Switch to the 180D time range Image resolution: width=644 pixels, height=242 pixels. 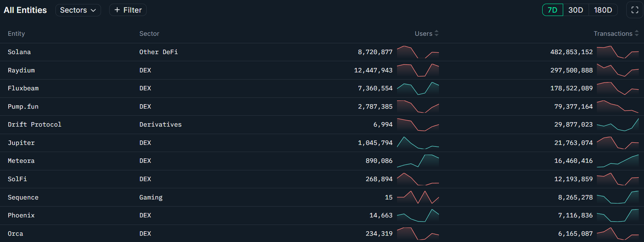[603, 10]
